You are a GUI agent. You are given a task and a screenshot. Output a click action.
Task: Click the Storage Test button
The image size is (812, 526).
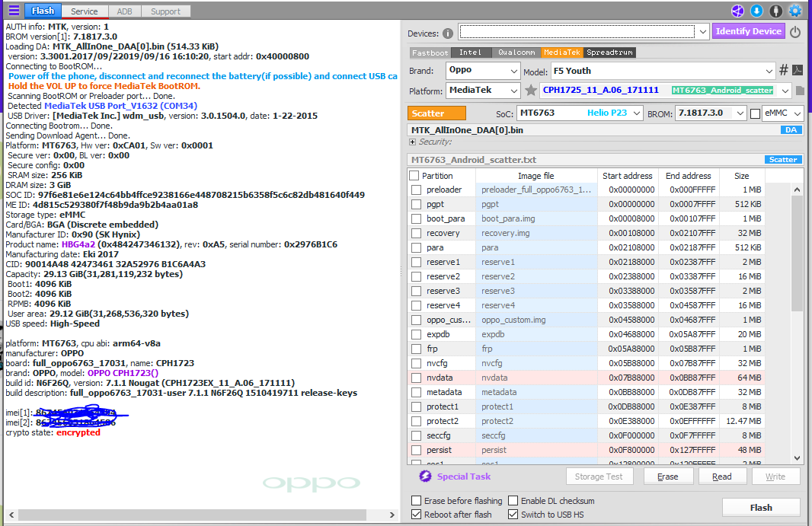[x=599, y=477]
